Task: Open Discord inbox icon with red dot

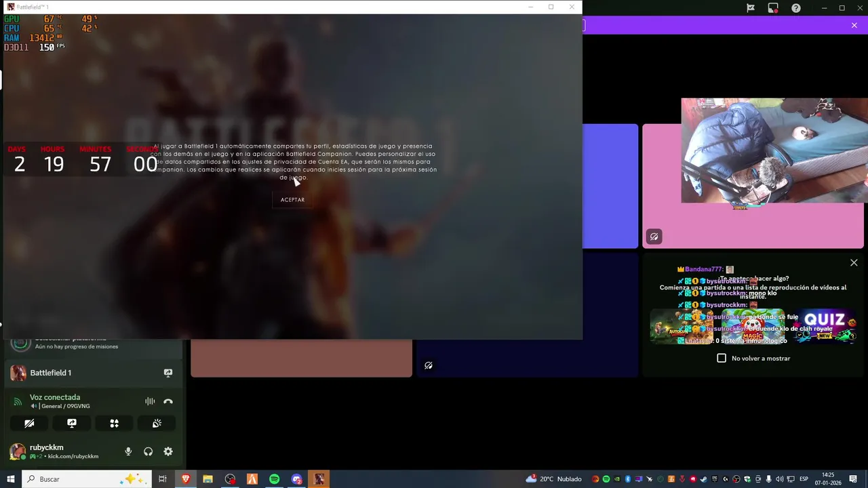Action: point(773,8)
